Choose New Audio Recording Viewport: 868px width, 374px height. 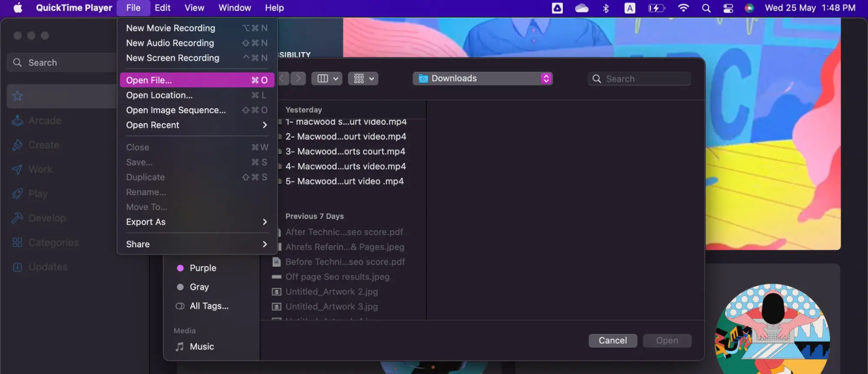pos(197,43)
